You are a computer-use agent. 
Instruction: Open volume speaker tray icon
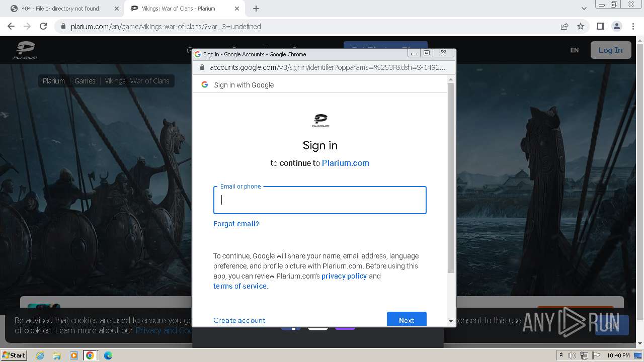572,355
